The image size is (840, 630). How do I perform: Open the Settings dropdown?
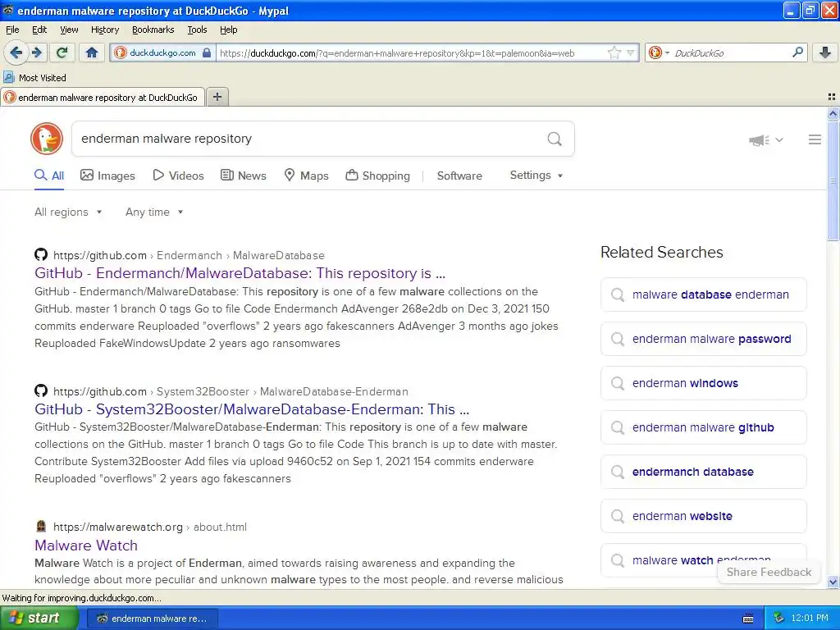pyautogui.click(x=536, y=176)
